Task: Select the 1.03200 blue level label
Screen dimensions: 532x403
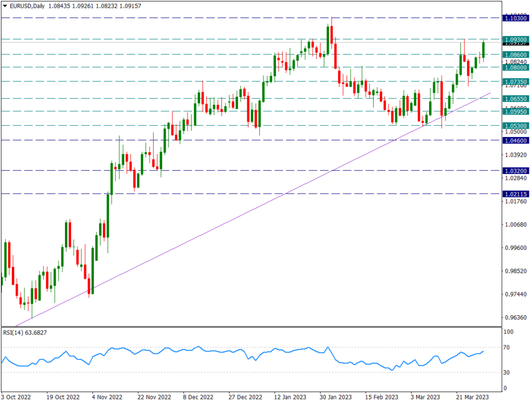Action: [515, 171]
